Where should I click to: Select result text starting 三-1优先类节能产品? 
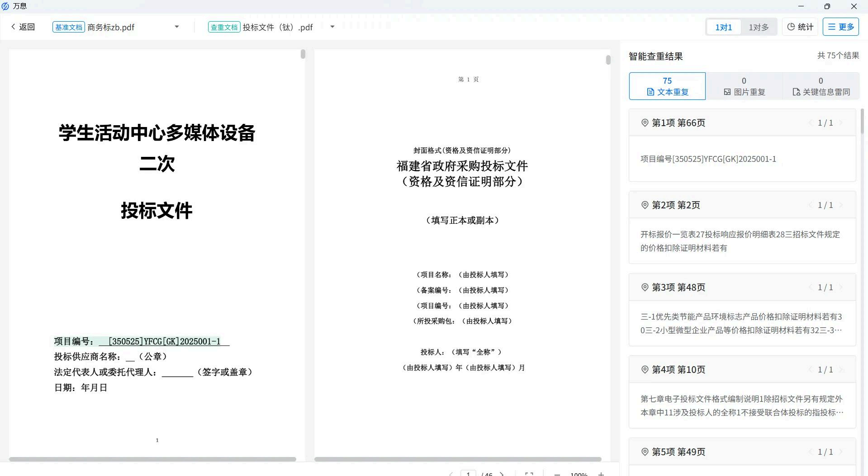tap(741, 324)
